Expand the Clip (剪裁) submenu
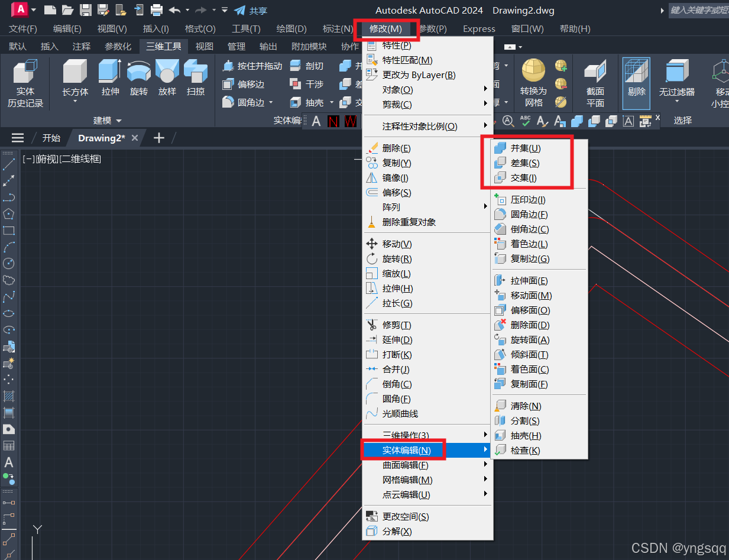This screenshot has height=560, width=729. [x=427, y=105]
